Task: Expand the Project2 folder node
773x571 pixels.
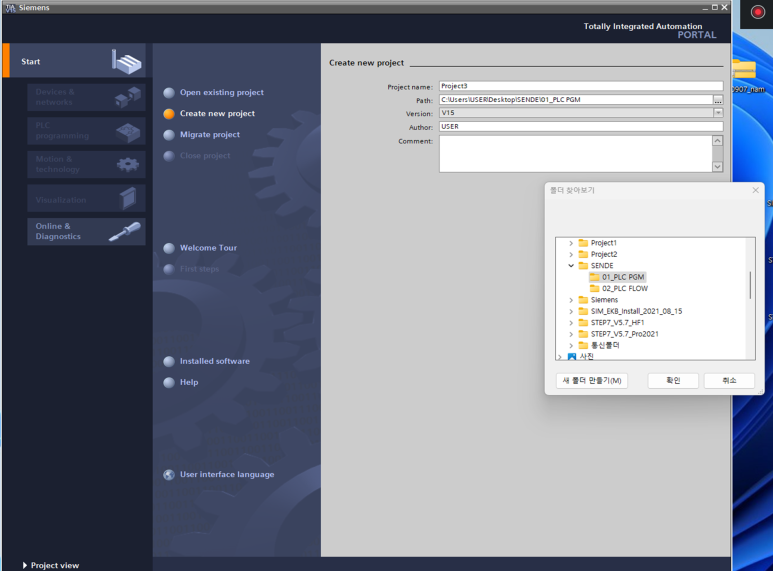Action: click(571, 254)
